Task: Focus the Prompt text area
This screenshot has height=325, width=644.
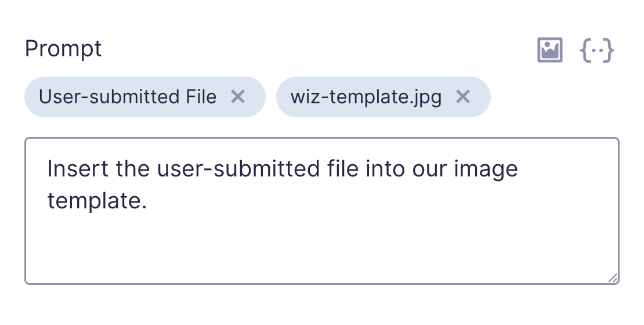Action: click(322, 211)
